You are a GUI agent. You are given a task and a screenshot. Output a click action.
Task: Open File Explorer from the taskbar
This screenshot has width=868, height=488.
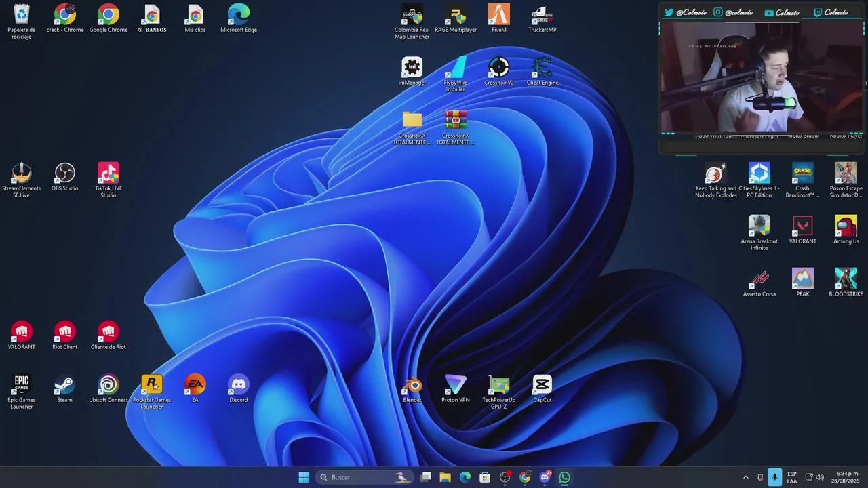pyautogui.click(x=446, y=477)
